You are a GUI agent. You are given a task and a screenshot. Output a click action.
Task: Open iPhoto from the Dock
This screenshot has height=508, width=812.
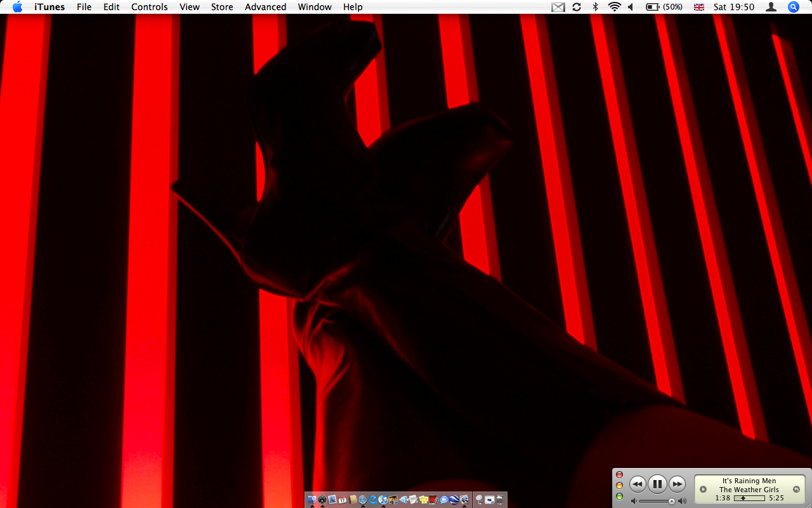(x=393, y=500)
